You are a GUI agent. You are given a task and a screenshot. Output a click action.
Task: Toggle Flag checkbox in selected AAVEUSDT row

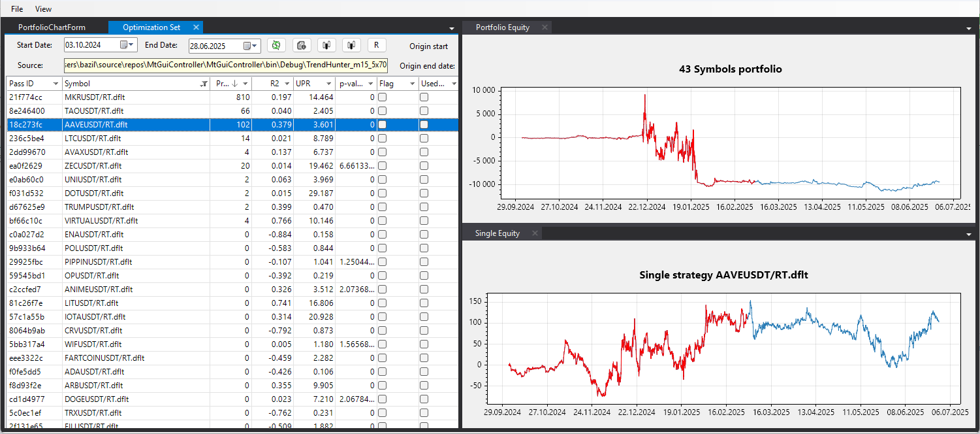382,124
